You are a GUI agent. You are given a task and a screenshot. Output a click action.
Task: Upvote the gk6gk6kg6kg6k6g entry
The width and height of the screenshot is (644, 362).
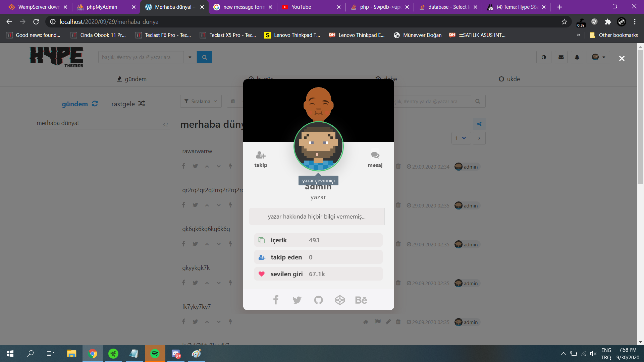pyautogui.click(x=207, y=244)
